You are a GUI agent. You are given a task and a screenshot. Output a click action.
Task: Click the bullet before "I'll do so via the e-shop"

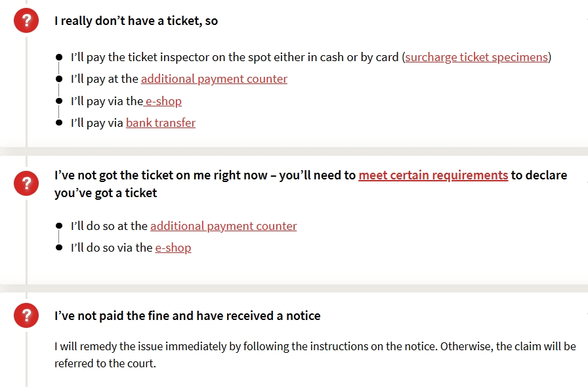59,248
